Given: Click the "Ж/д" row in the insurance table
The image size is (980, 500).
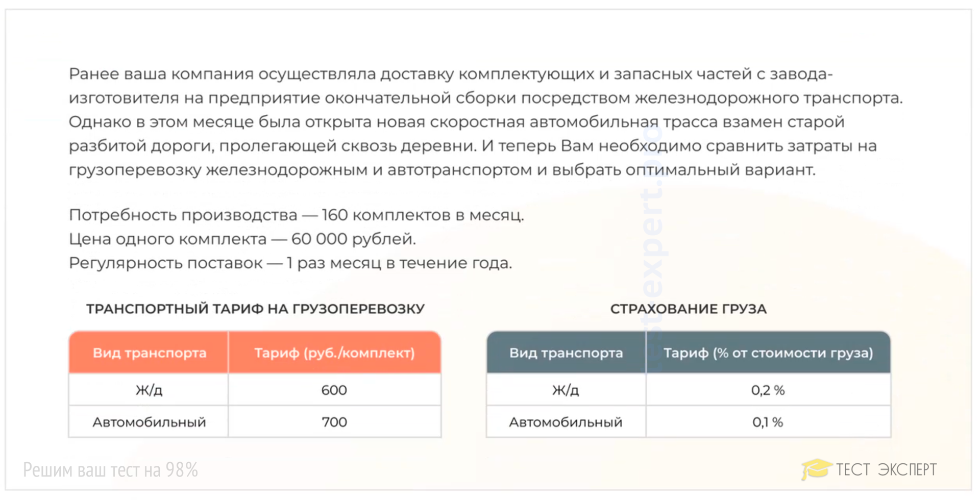Looking at the screenshot, I should (x=566, y=390).
